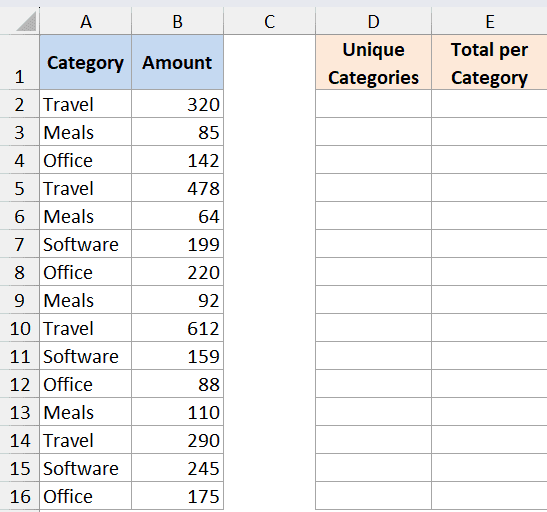
Task: Select the cell containing 159
Action: [177, 356]
